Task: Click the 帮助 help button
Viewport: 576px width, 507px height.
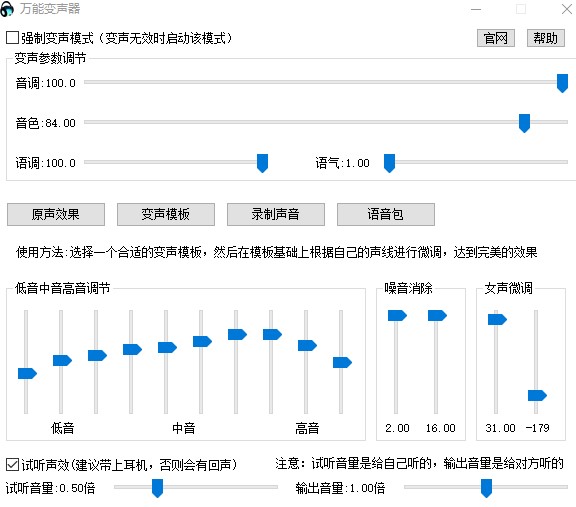Action: tap(546, 38)
